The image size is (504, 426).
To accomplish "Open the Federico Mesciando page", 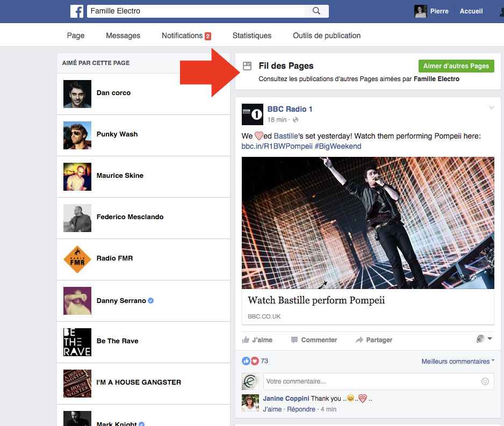I will 130,217.
